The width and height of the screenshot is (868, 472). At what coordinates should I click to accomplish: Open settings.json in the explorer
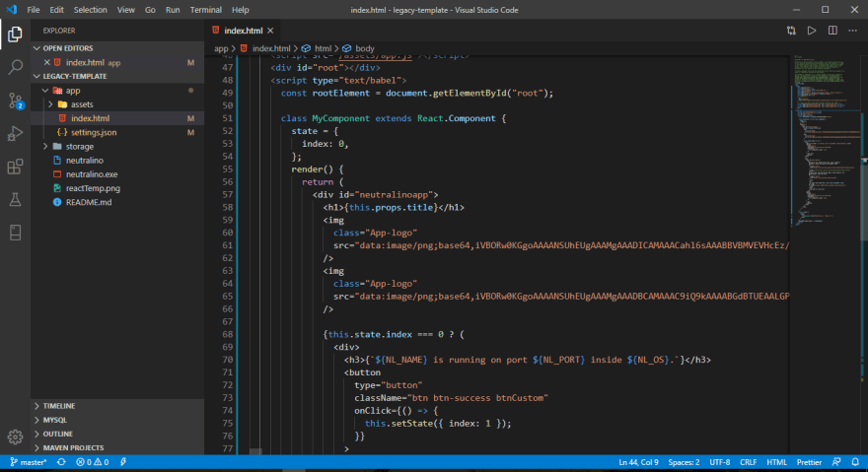[117, 132]
